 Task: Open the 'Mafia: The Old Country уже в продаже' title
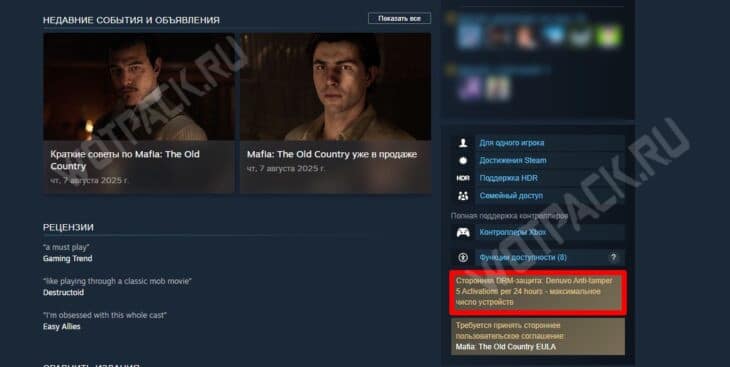point(331,154)
